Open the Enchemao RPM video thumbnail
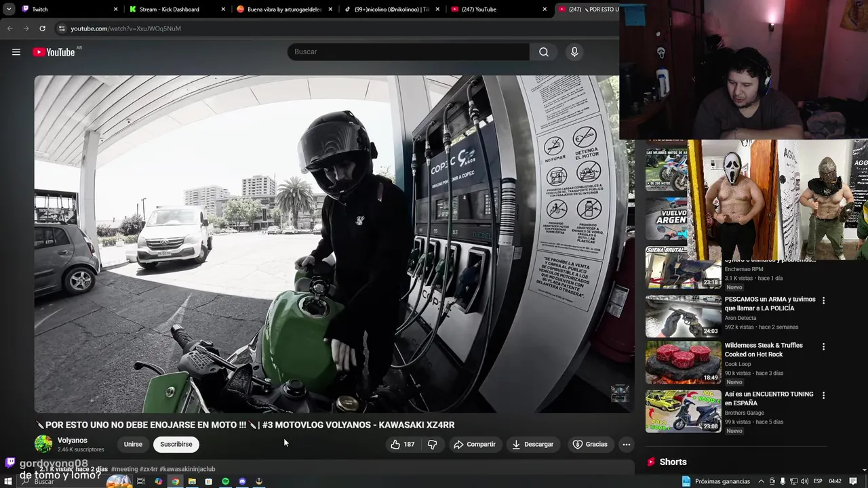868x488 pixels. pyautogui.click(x=683, y=268)
